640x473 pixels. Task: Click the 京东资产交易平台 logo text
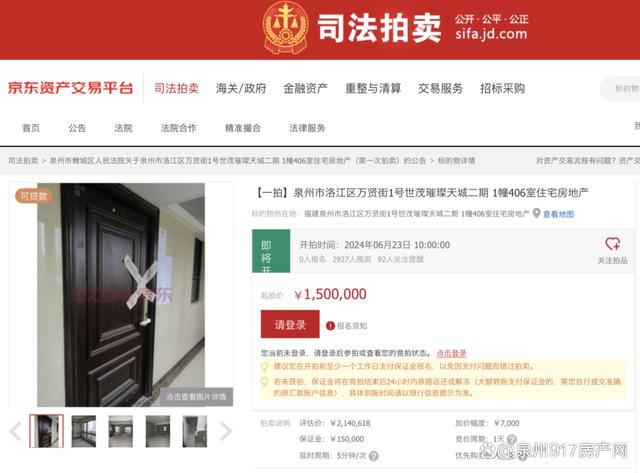click(x=71, y=88)
